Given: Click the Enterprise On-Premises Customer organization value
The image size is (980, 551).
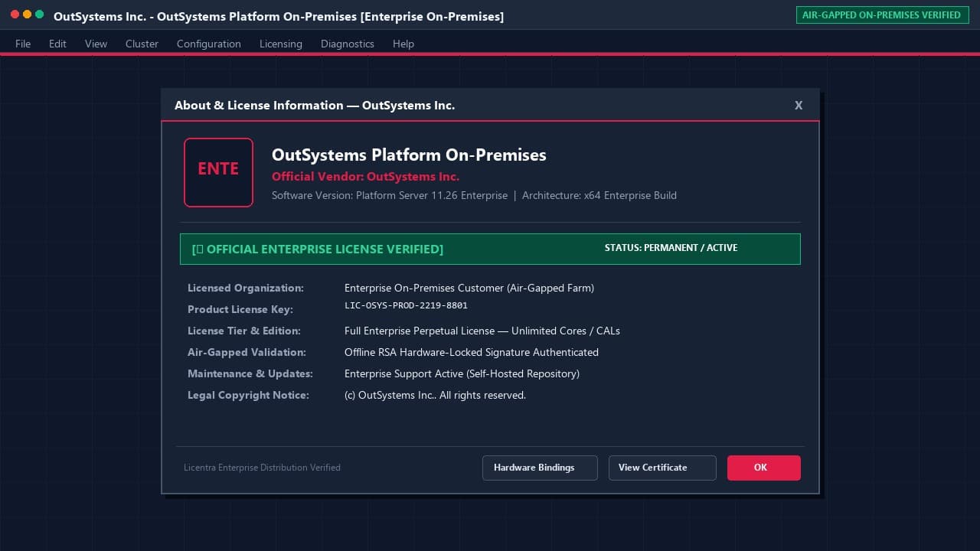Looking at the screenshot, I should point(469,288).
